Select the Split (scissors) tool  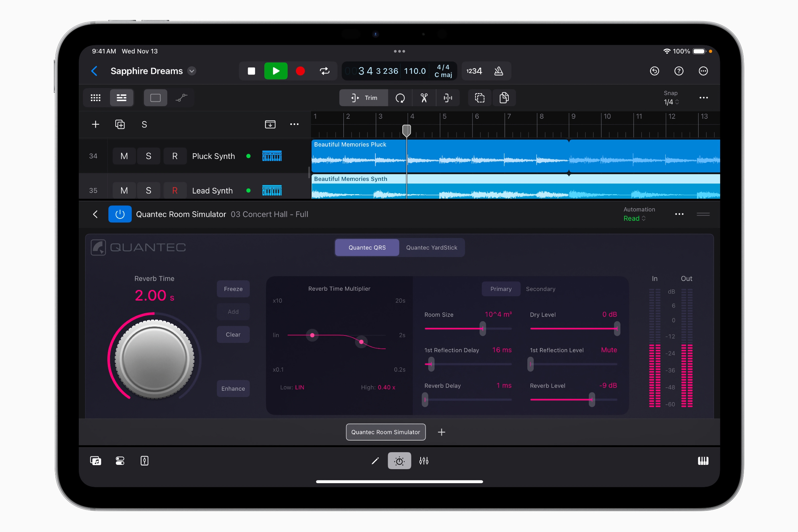point(424,98)
